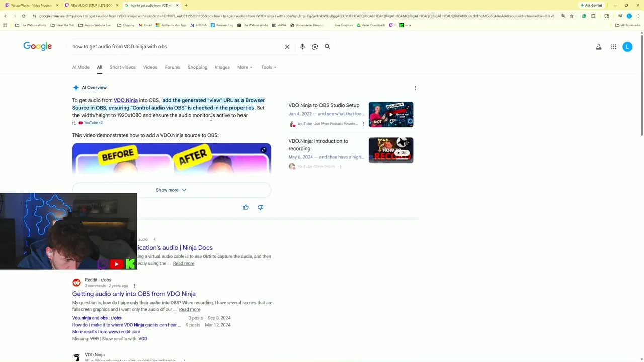Click the page vertical scrollbar
The height and width of the screenshot is (362, 644).
pos(641,84)
